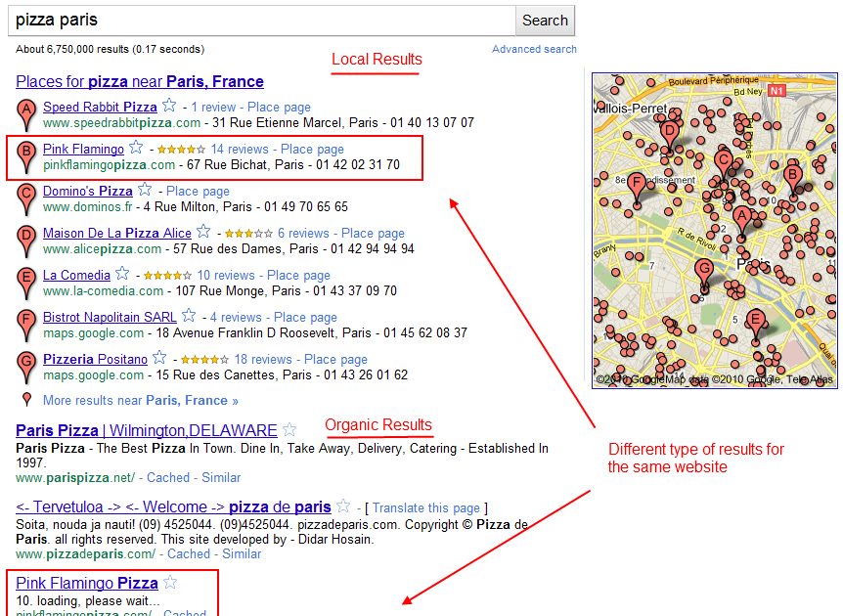Select marker D on the Paris map
This screenshot has height=616, width=843.
click(x=669, y=133)
